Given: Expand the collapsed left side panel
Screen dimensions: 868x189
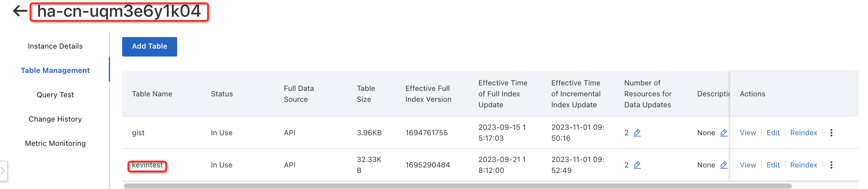Looking at the screenshot, I should pos(3,171).
